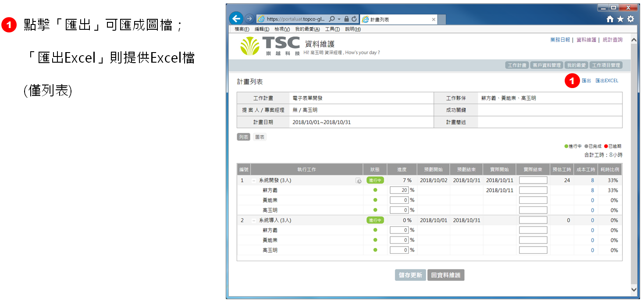The width and height of the screenshot is (644, 304).
Task: Select the 列表 view toggle
Action: (243, 137)
